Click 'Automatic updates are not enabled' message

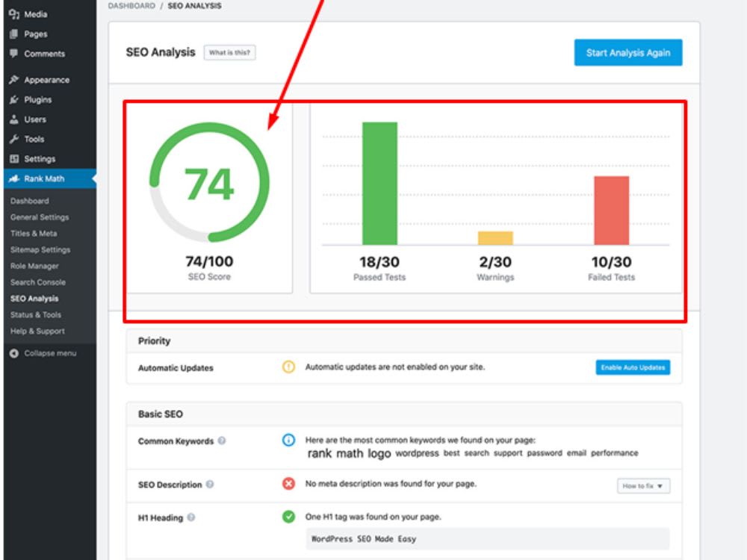pyautogui.click(x=395, y=367)
